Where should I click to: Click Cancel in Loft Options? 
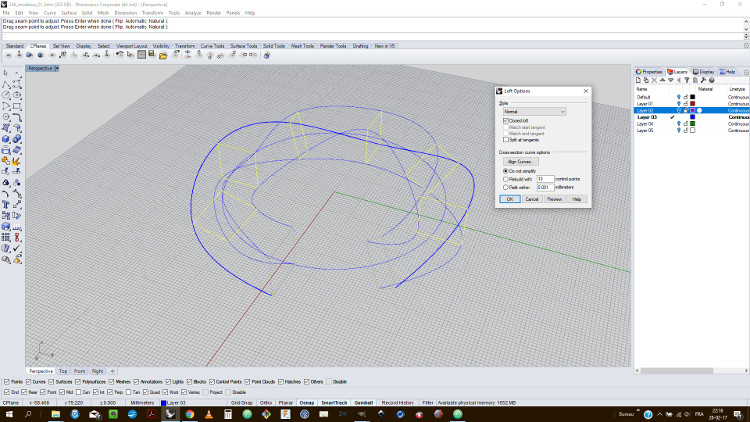tap(532, 199)
